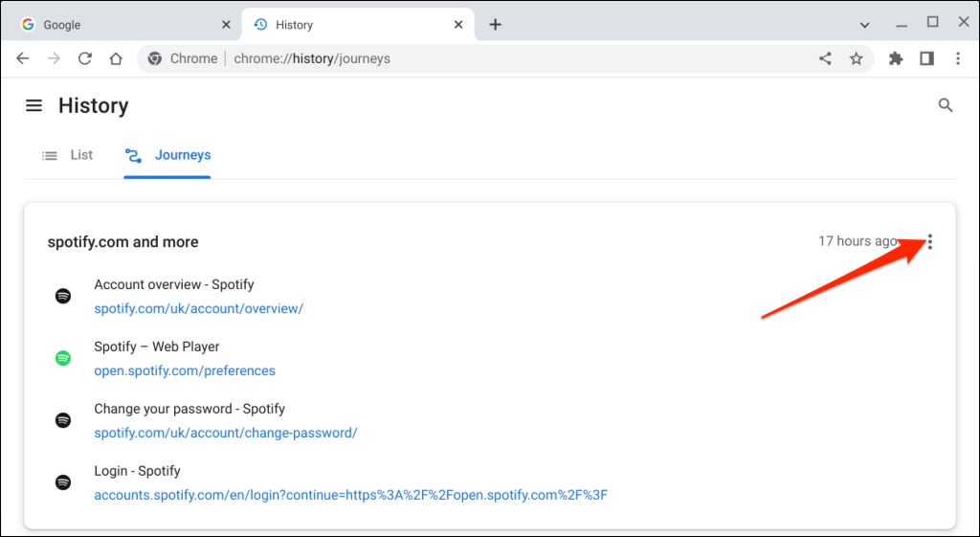Share this page icon
The width and height of the screenshot is (980, 537).
tap(825, 58)
